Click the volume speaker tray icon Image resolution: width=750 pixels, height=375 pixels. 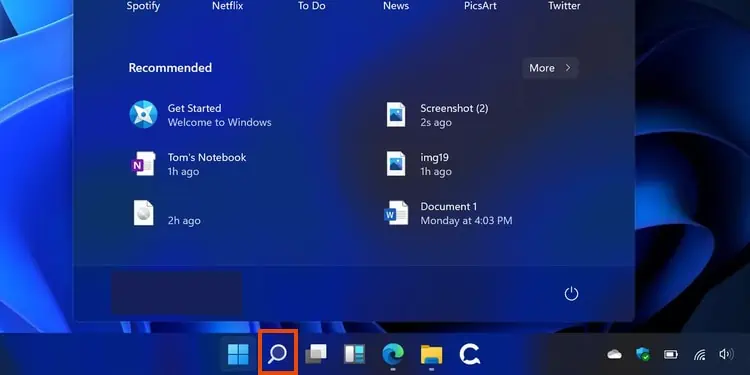click(x=726, y=354)
